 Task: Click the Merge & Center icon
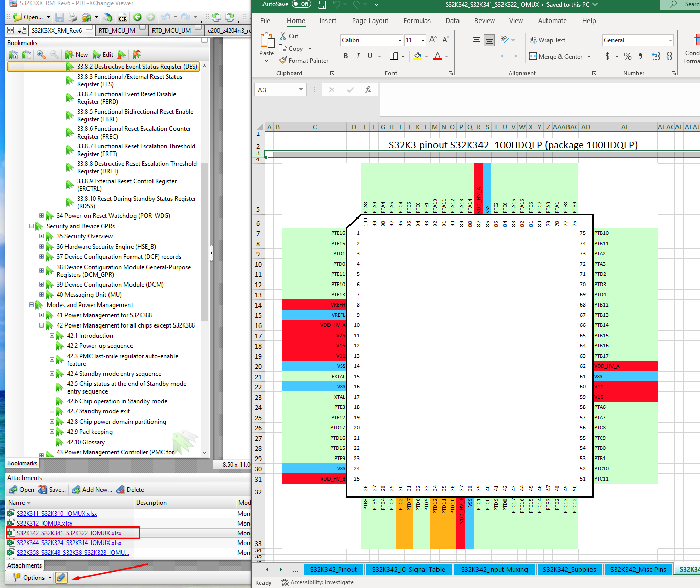pyautogui.click(x=533, y=56)
